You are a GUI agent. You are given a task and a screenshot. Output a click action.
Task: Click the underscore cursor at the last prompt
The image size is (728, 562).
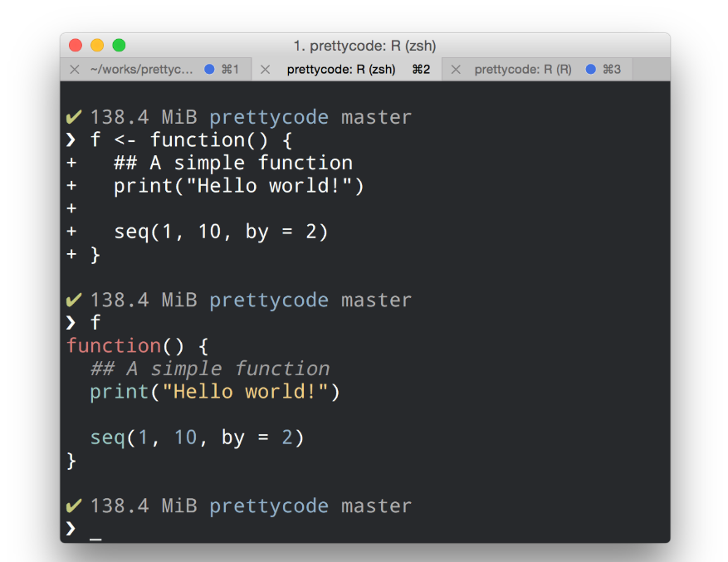pos(95,531)
